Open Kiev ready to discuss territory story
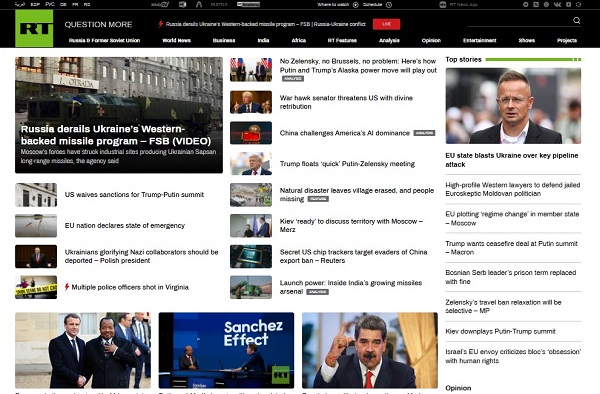The image size is (600, 394). click(351, 225)
